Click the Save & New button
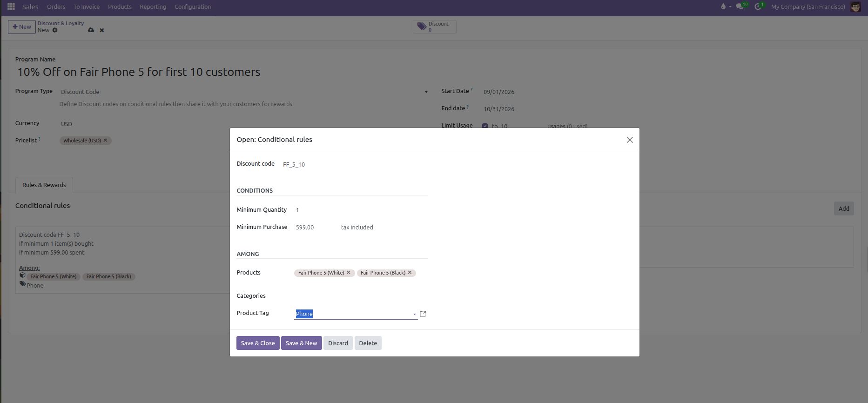 pyautogui.click(x=302, y=343)
